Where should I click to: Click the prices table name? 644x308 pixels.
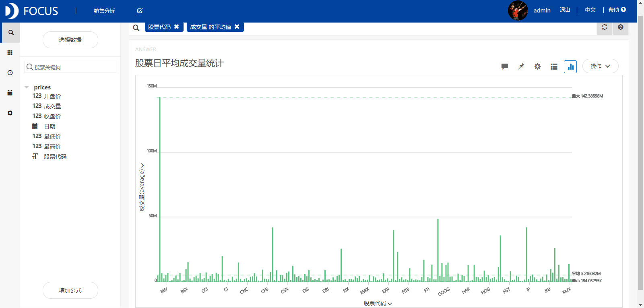point(42,87)
